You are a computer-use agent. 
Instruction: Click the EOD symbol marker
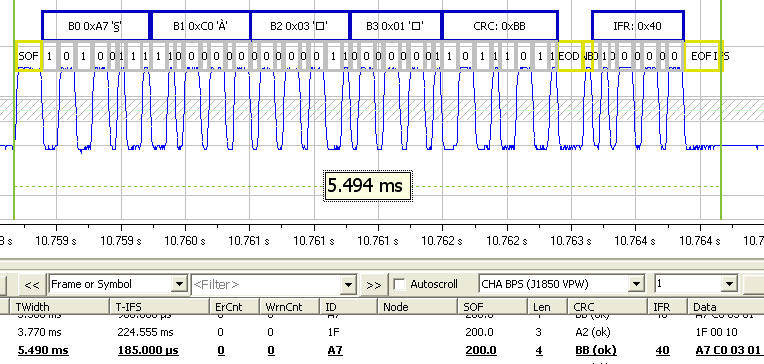(569, 56)
